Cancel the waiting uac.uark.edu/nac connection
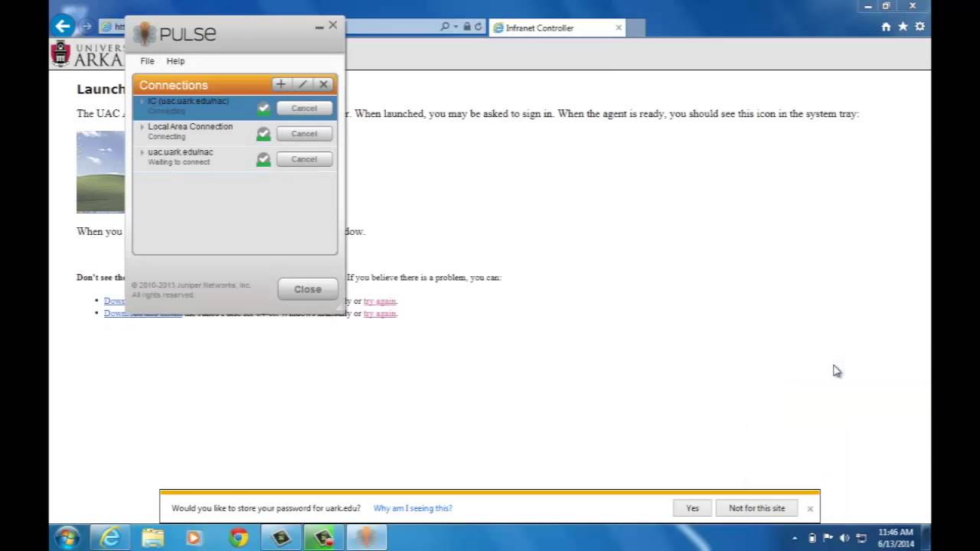 304,159
